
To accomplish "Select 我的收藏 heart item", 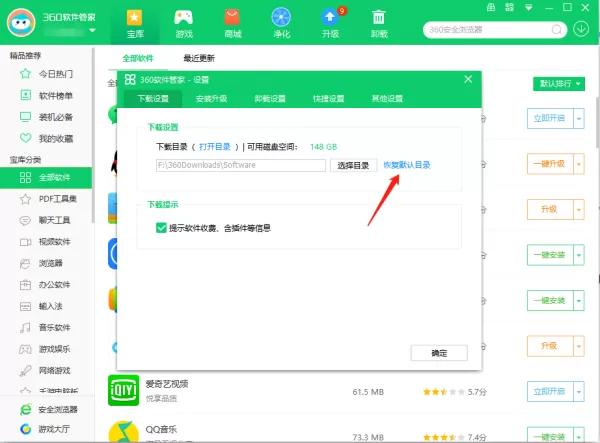I will (46, 138).
